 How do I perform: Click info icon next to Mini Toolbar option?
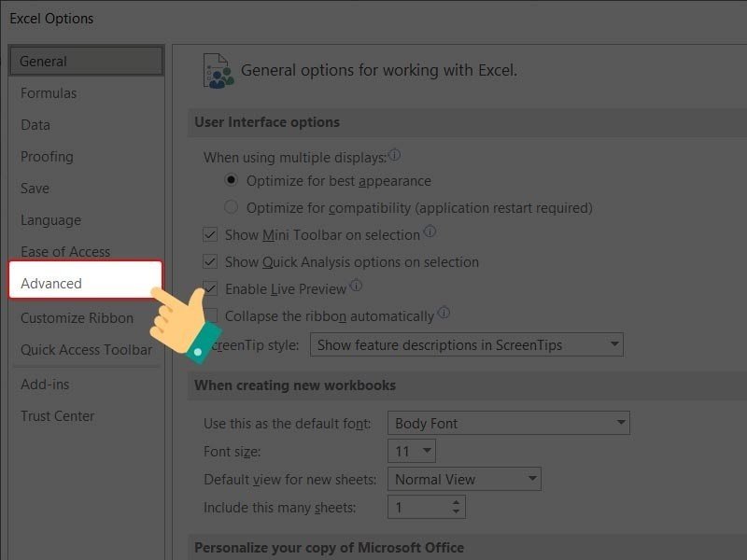tap(430, 232)
